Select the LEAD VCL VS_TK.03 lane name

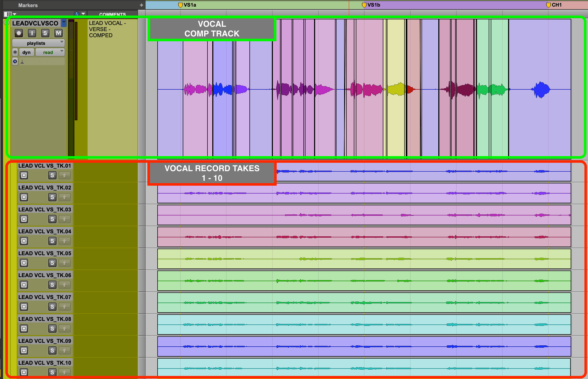click(x=45, y=209)
